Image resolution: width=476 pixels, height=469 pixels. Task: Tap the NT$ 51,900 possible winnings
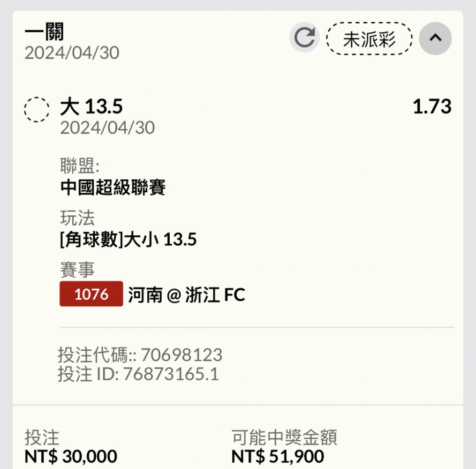(x=278, y=456)
